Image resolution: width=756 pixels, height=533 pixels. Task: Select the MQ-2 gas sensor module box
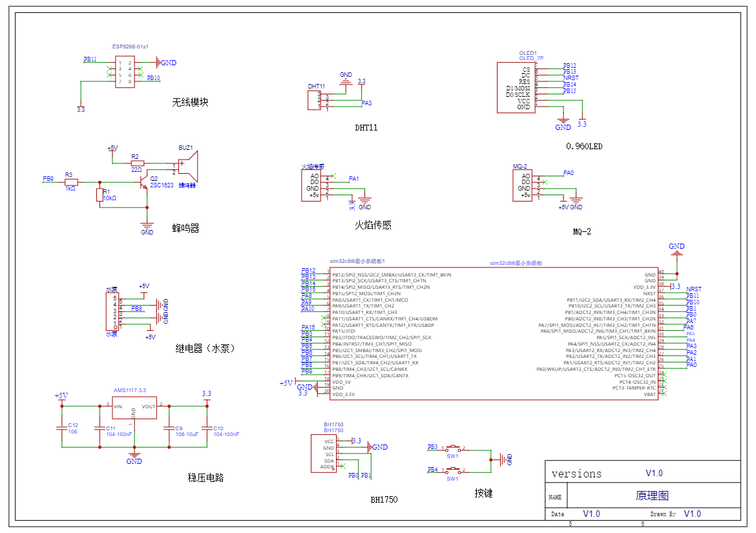pos(522,185)
